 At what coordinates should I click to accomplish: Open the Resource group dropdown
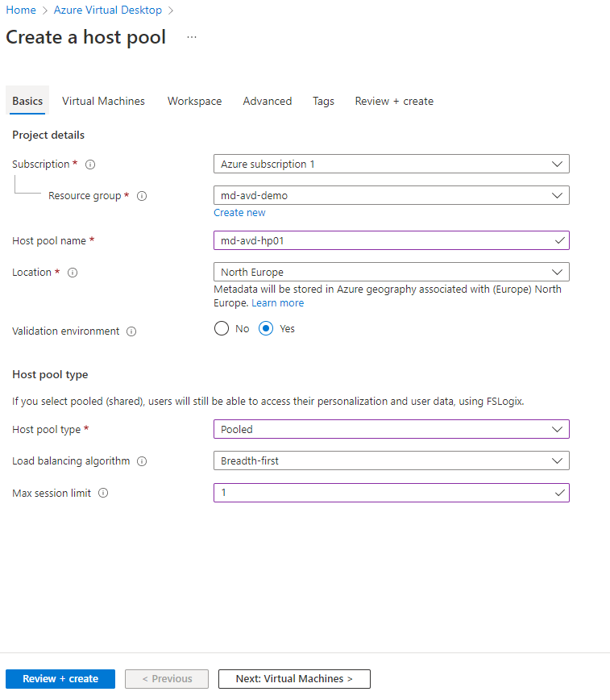(x=391, y=195)
